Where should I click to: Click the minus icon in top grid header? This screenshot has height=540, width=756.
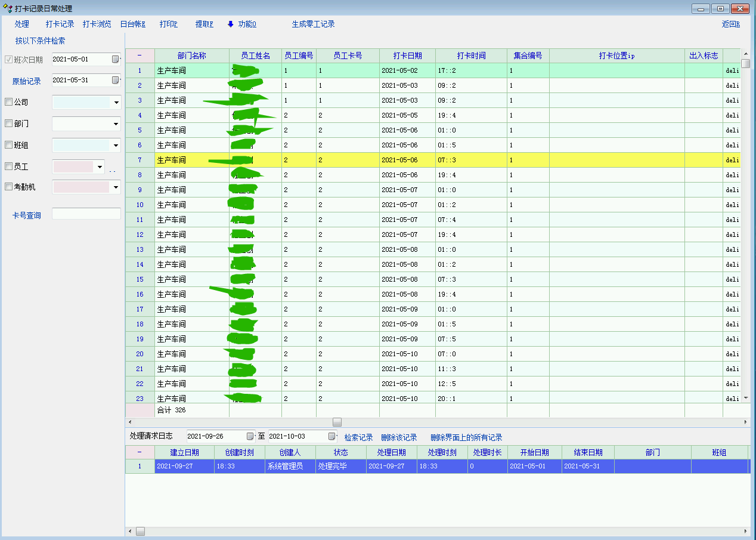pos(140,55)
